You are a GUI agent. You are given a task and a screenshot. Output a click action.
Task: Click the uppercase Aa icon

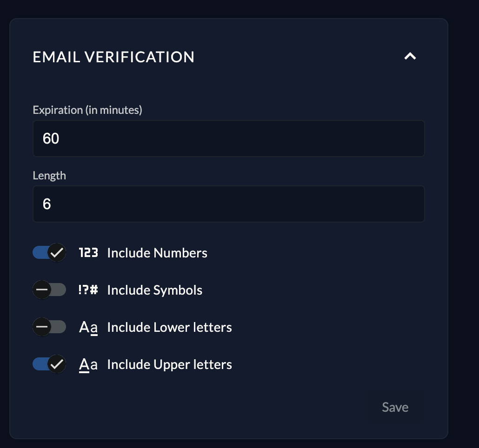[x=88, y=364]
